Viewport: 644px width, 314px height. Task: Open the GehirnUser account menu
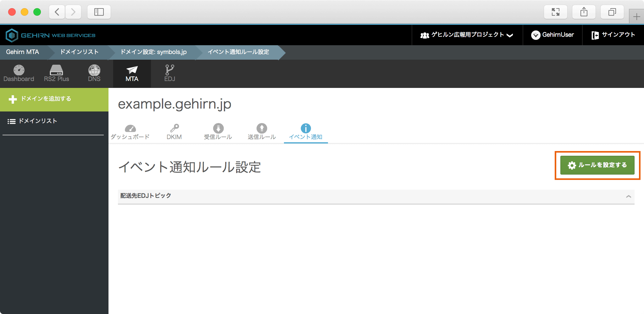pos(552,35)
